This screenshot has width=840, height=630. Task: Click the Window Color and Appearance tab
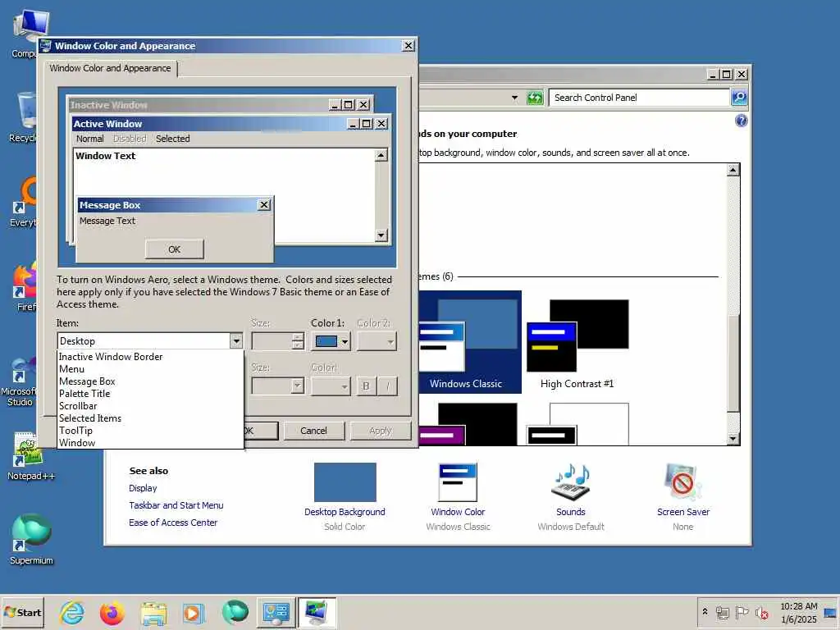(x=111, y=68)
